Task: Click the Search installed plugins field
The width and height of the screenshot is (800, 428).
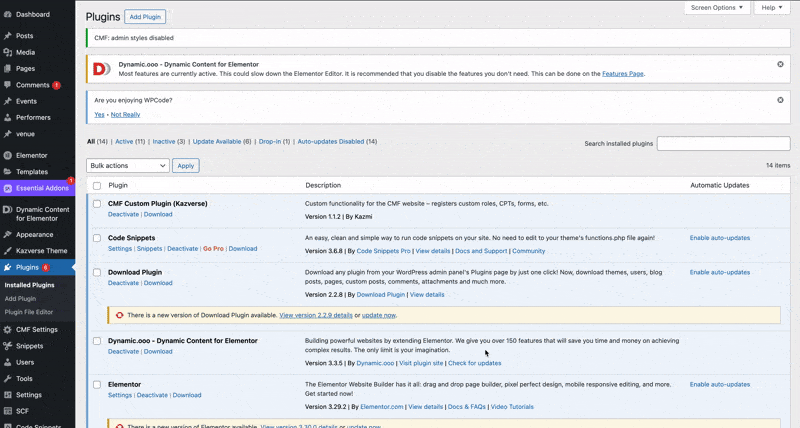Action: 723,143
